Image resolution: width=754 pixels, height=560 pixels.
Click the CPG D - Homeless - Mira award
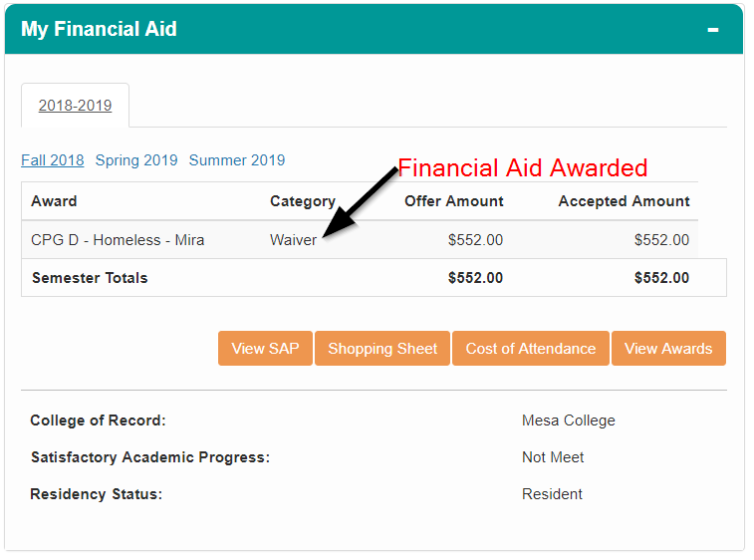(118, 240)
